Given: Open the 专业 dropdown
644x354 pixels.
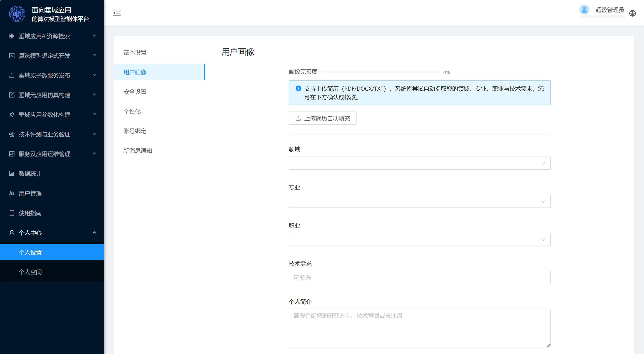Looking at the screenshot, I should pyautogui.click(x=419, y=201).
